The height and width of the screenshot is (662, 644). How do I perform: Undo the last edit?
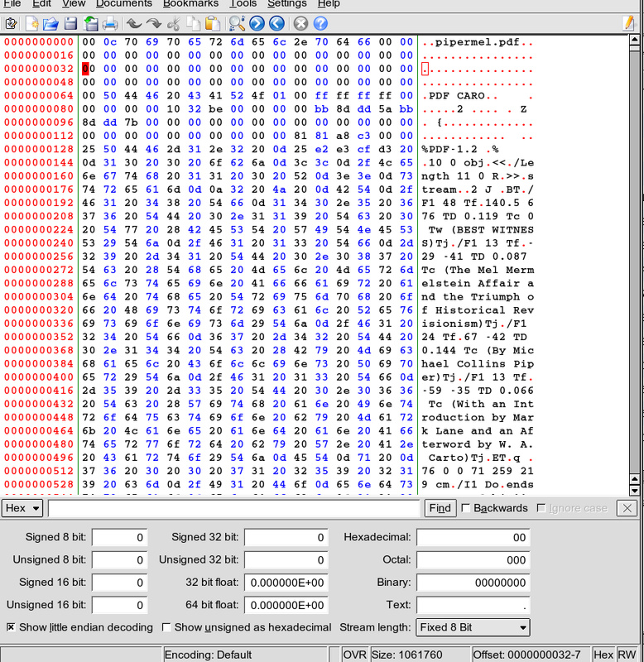[x=134, y=23]
